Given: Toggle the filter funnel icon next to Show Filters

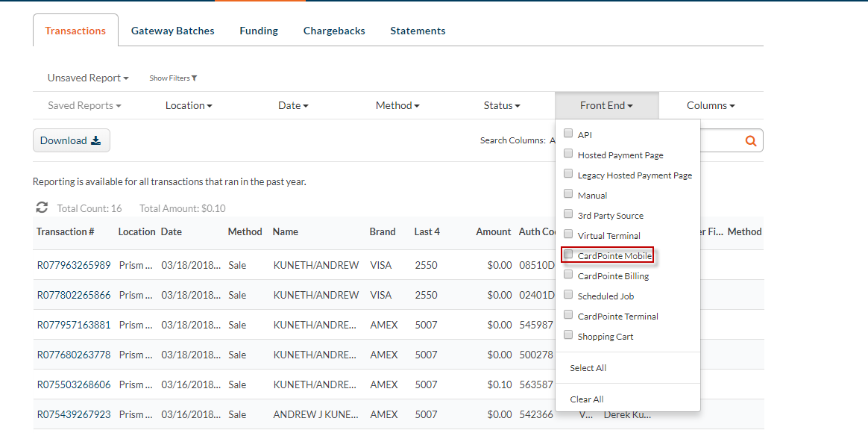Looking at the screenshot, I should coord(194,78).
